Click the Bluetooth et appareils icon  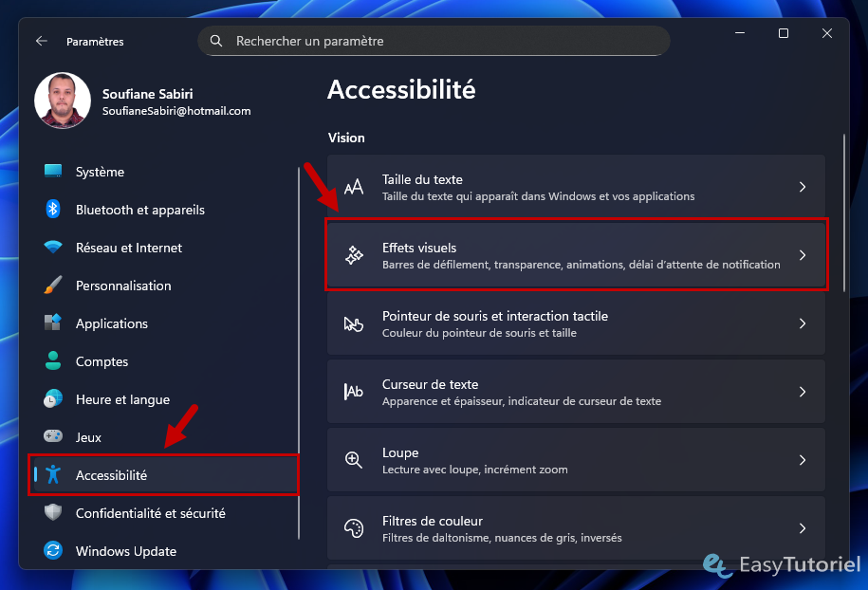(55, 210)
